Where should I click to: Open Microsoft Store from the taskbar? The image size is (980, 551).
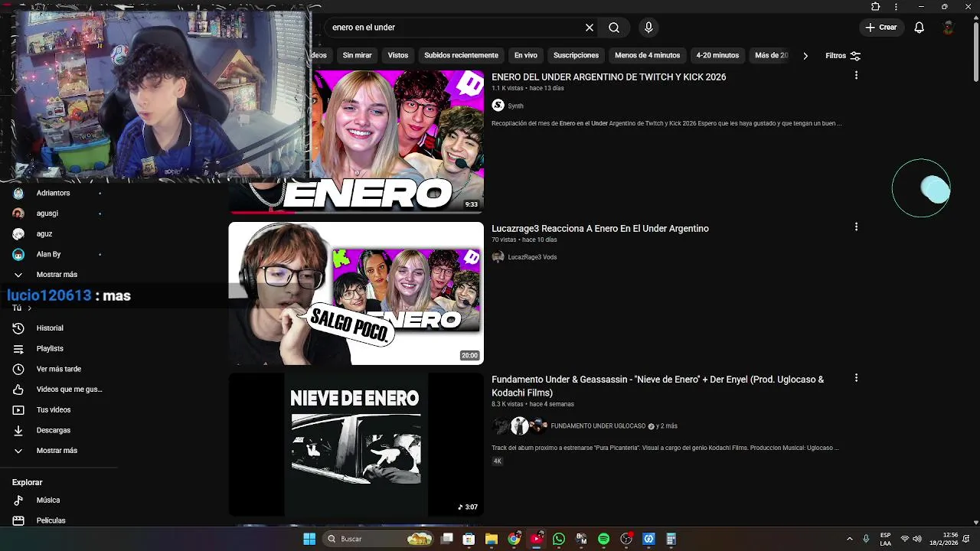coord(469,539)
